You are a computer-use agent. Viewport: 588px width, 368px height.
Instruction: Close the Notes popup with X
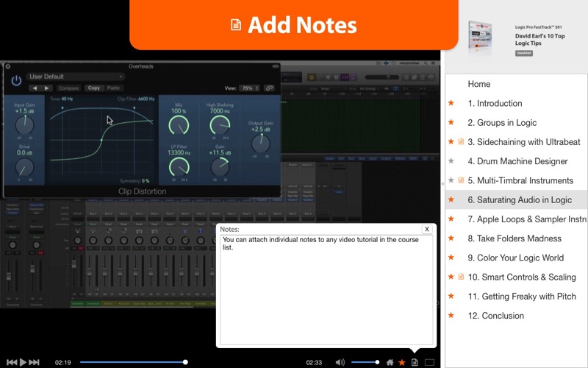[427, 229]
